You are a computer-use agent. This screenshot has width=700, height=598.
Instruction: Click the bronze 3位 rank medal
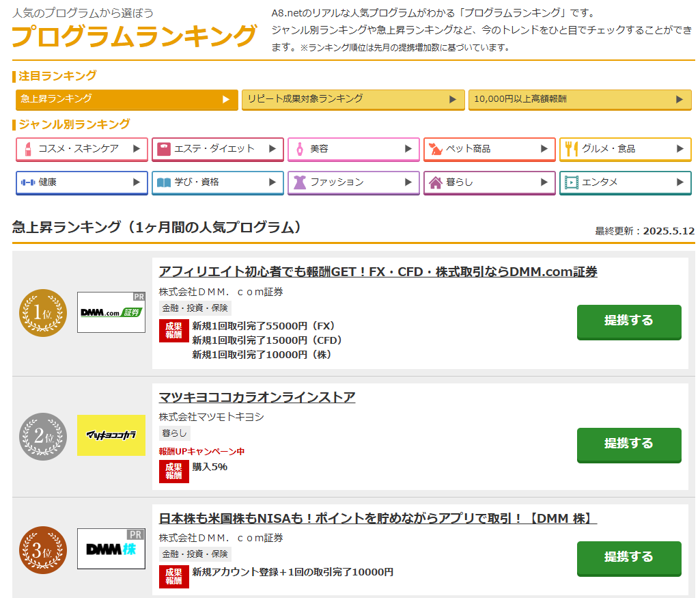(x=43, y=549)
